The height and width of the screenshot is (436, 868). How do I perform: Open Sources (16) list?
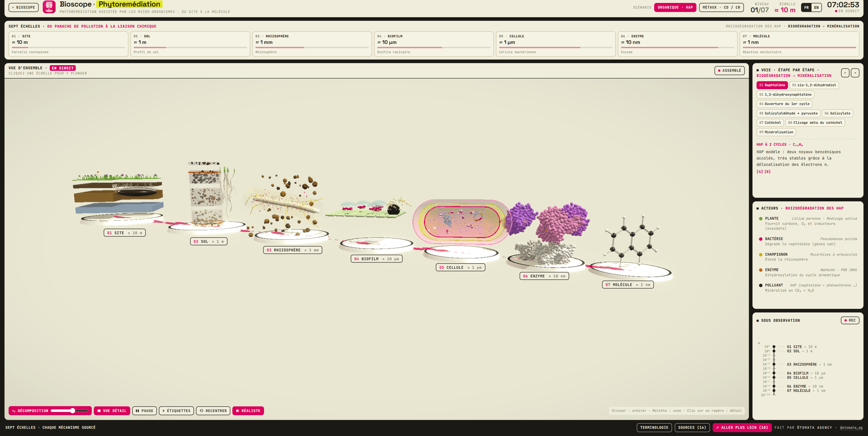click(x=692, y=428)
